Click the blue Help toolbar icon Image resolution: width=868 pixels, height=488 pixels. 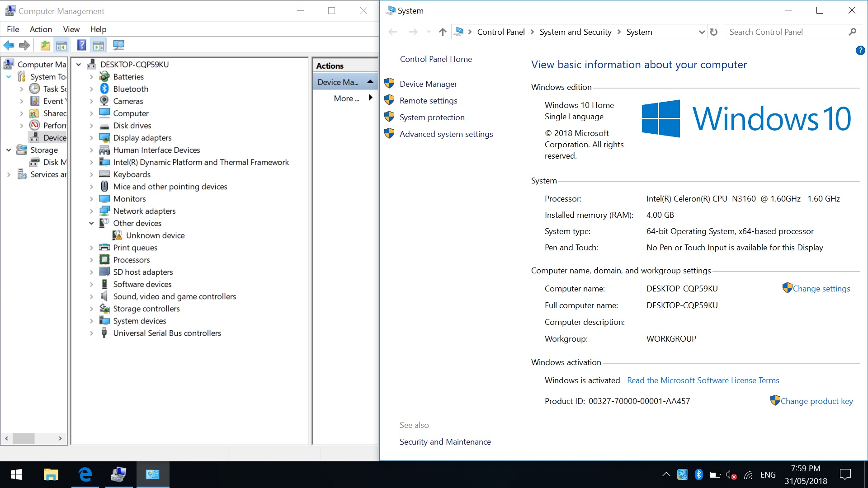(81, 45)
